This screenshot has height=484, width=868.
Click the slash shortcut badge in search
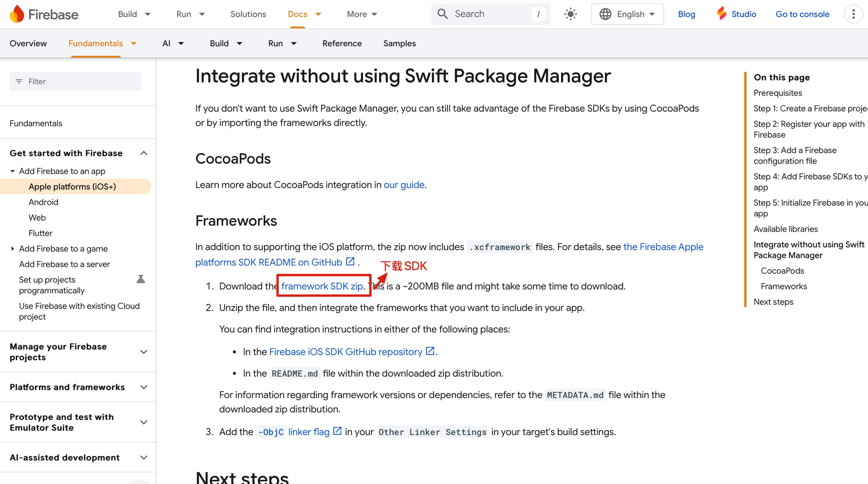click(x=538, y=14)
